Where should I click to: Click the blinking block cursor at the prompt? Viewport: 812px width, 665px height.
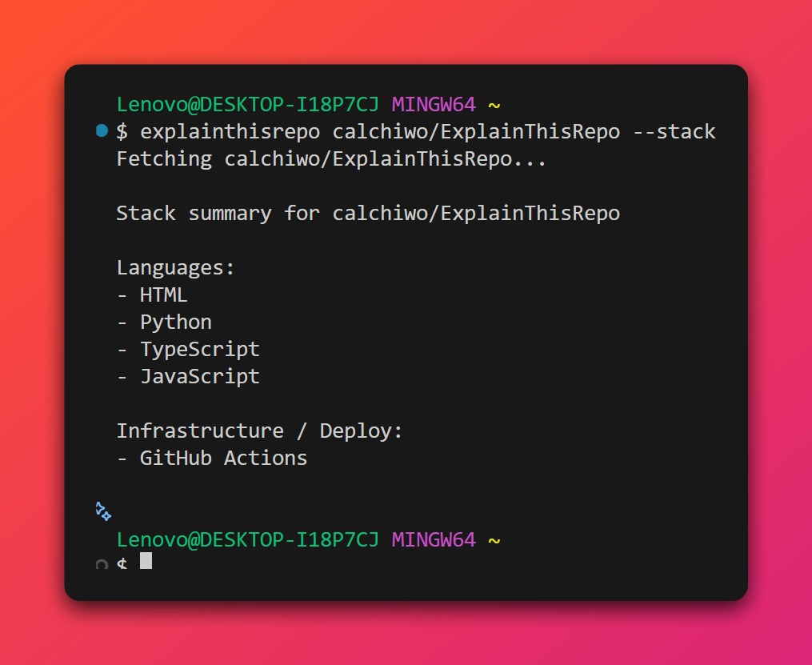coord(145,561)
